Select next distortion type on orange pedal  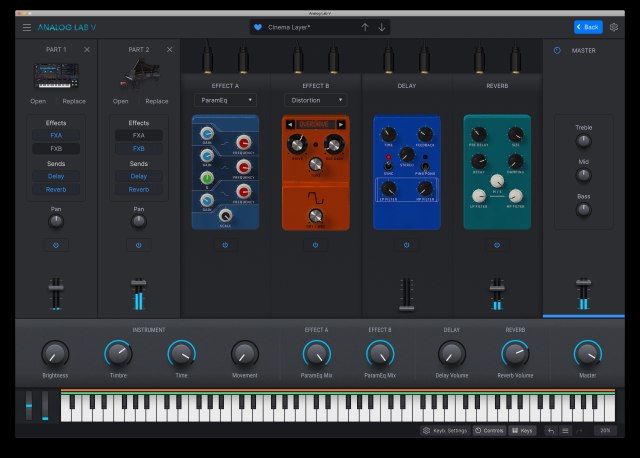(x=341, y=125)
